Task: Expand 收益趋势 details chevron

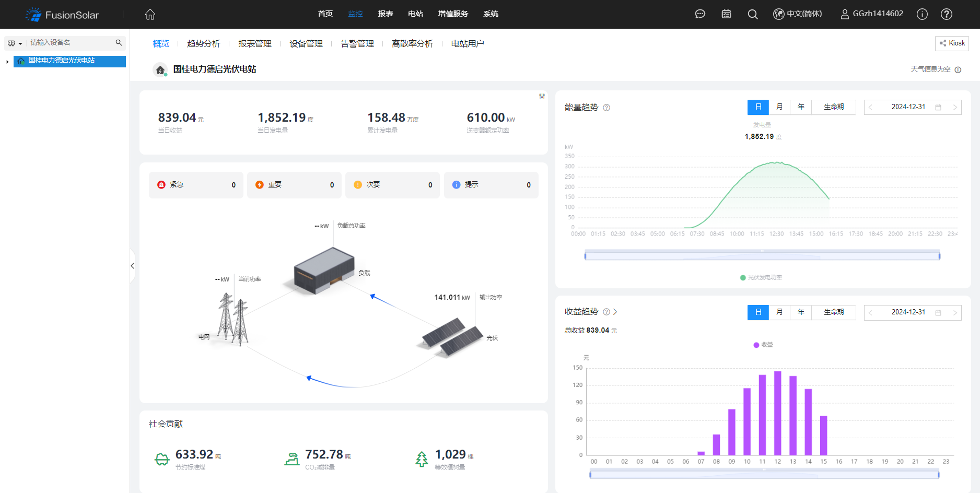Action: 615,312
